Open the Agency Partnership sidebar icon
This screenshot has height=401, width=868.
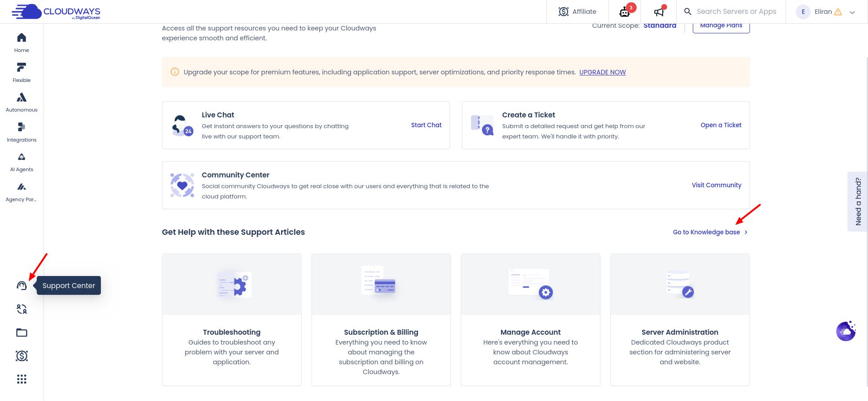click(22, 187)
